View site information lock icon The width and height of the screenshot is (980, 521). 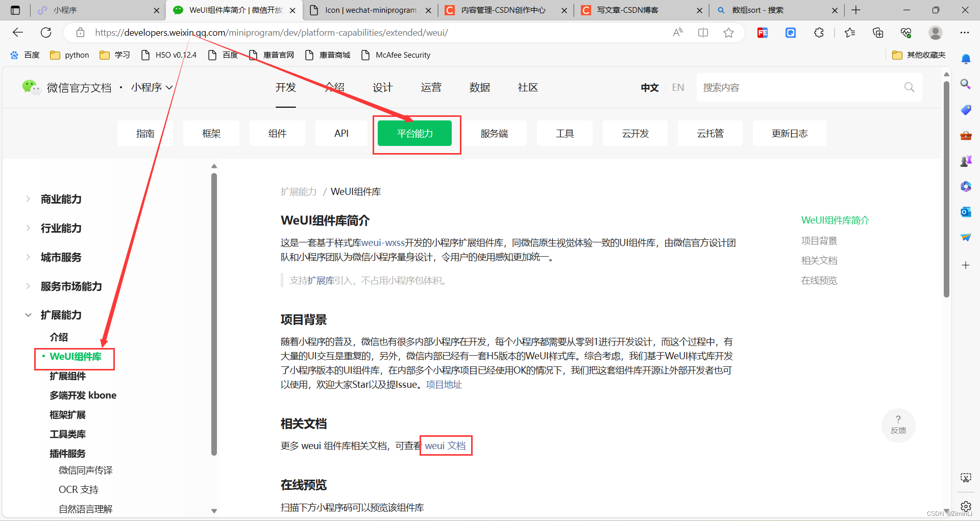80,33
